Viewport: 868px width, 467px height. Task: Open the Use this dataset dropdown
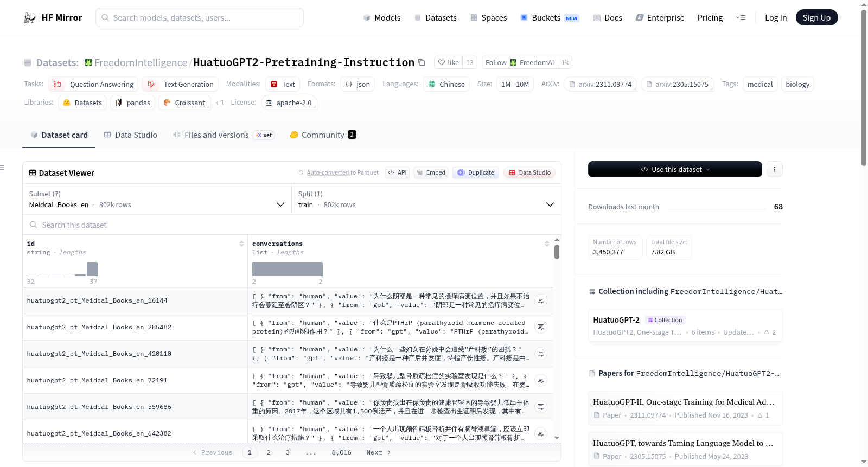tap(675, 169)
